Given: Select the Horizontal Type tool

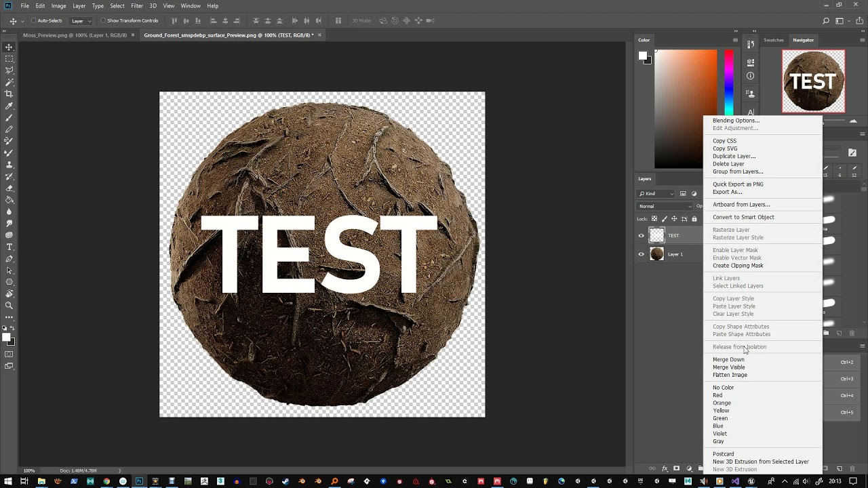Looking at the screenshot, I should 9,247.
